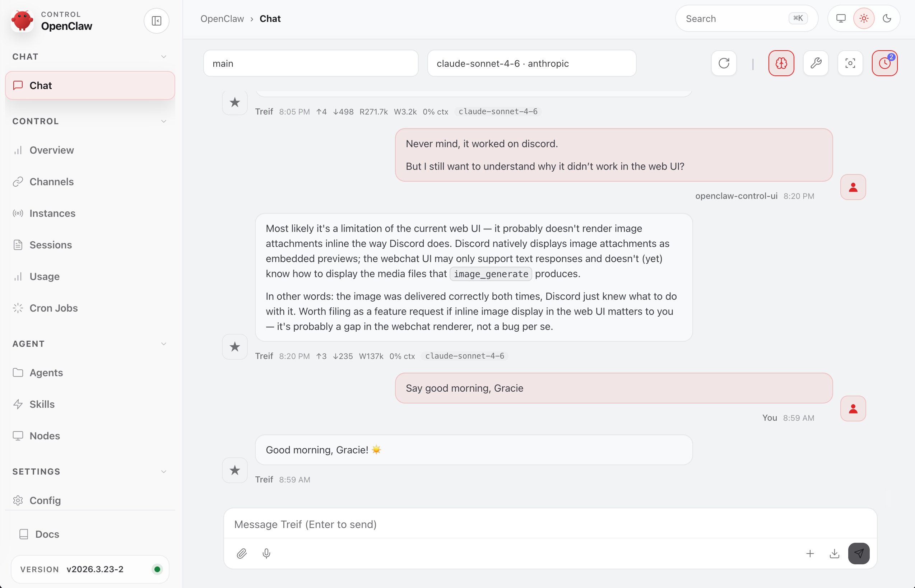
Task: Open the brain reasoning toggle icon
Action: [x=781, y=63]
